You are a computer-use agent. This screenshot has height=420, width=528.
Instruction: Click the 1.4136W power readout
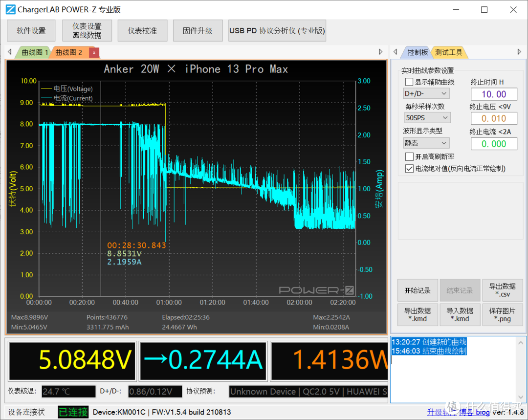(x=330, y=361)
